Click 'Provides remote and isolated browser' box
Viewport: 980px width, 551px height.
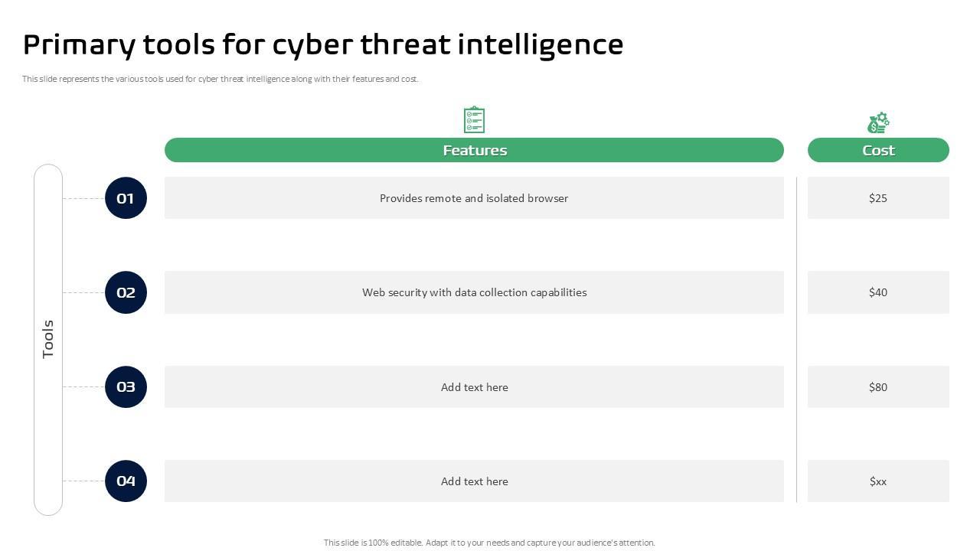pyautogui.click(x=474, y=198)
